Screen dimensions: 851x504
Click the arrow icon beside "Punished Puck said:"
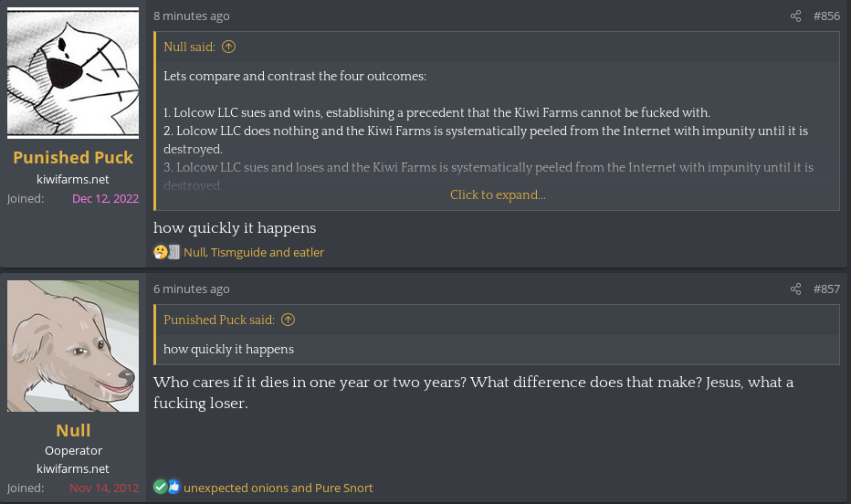click(x=288, y=320)
